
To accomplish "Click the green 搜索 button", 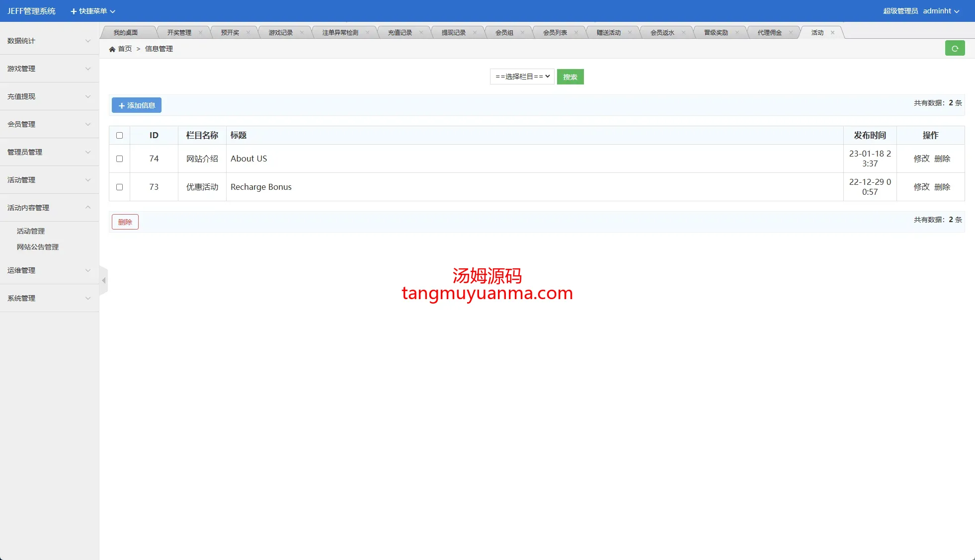I will click(570, 77).
